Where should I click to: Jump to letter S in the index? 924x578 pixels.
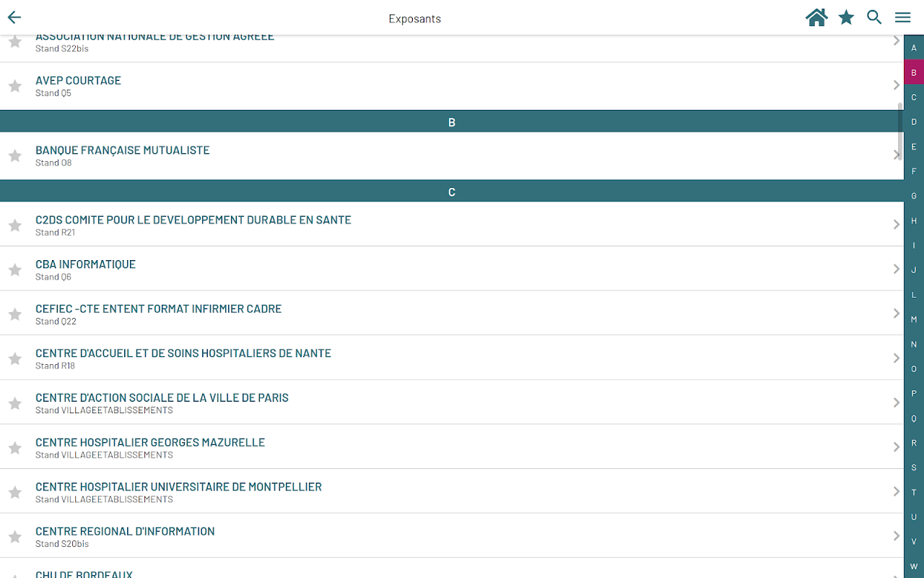[x=914, y=467]
